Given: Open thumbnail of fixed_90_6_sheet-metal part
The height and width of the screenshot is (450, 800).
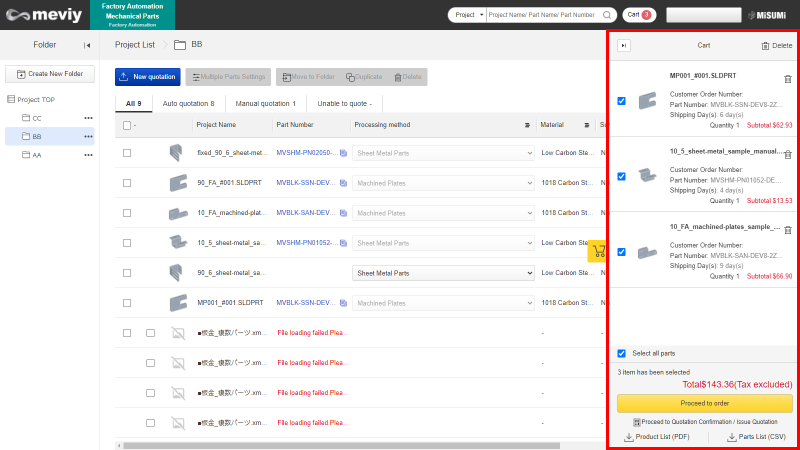Looking at the screenshot, I should (176, 153).
